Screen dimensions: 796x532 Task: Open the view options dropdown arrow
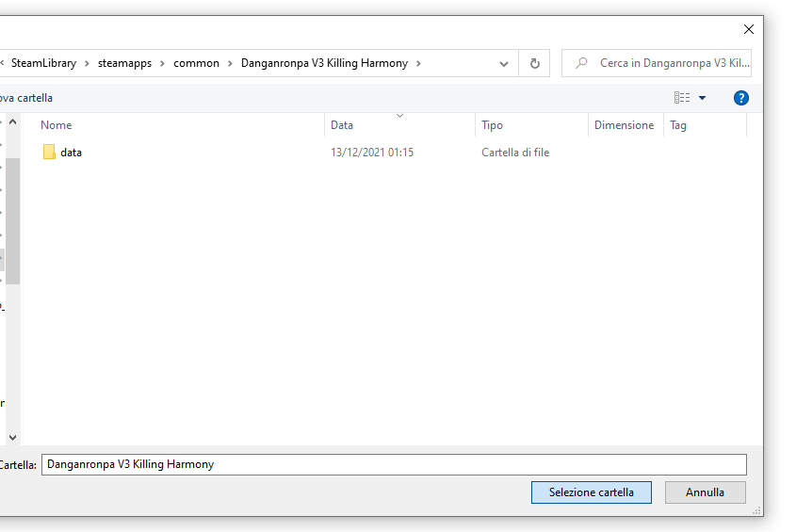(x=702, y=98)
